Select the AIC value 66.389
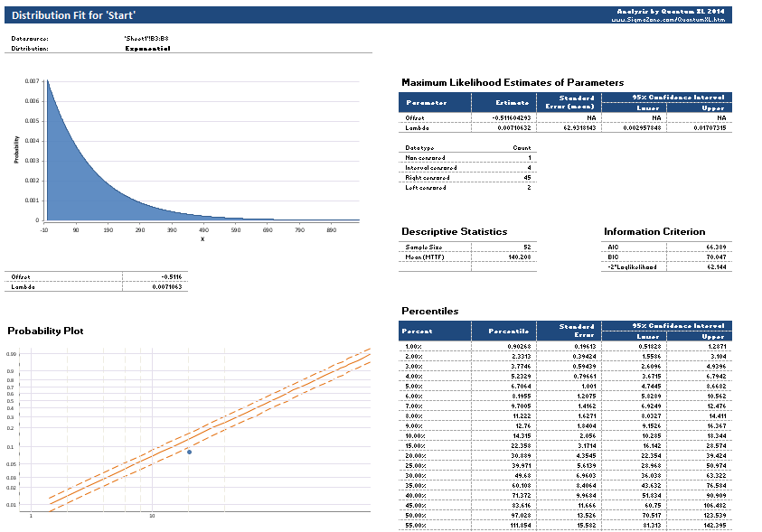Screen dimensions: 762x532 pos(713,247)
